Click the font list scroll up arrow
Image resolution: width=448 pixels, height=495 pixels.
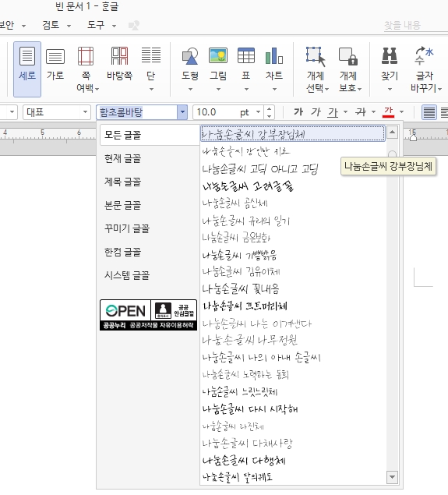point(392,132)
